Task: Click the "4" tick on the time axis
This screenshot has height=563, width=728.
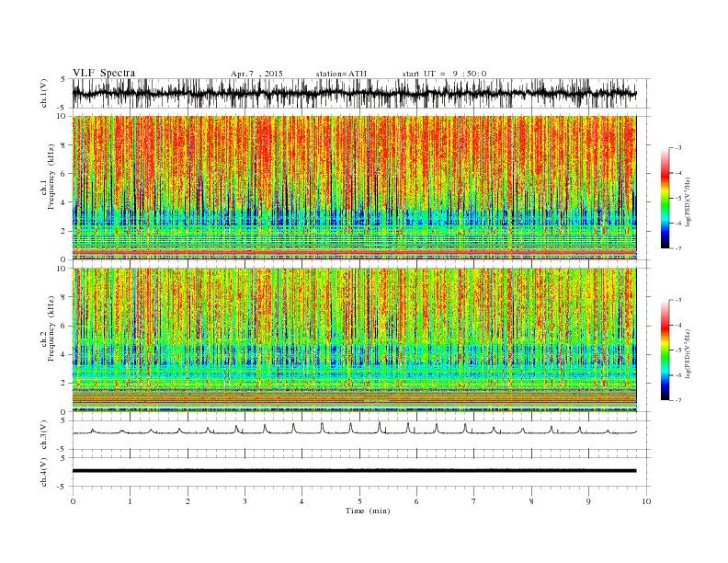Action: (x=301, y=501)
